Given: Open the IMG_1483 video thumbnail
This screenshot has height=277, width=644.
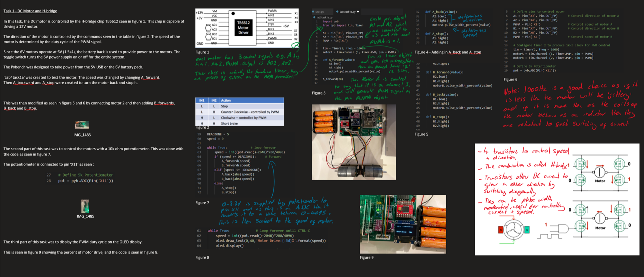Looking at the screenshot, I should (82, 125).
